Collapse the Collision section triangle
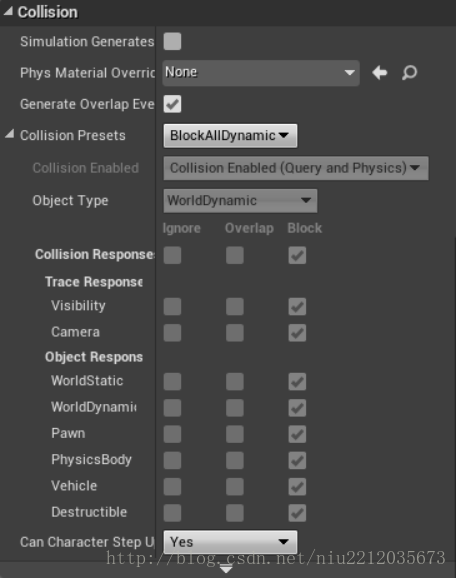This screenshot has height=578, width=457. point(8,11)
